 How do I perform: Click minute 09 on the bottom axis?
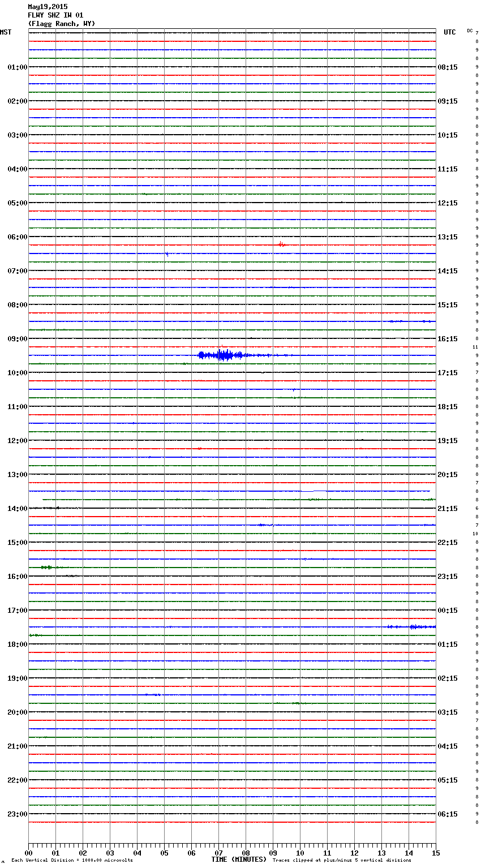[273, 853]
